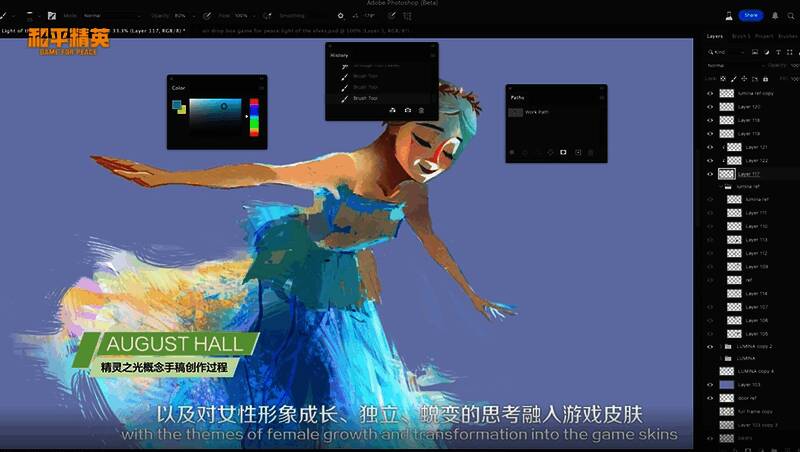The image size is (800, 452).
Task: Hide Layer 117 using its eye
Action: point(710,174)
